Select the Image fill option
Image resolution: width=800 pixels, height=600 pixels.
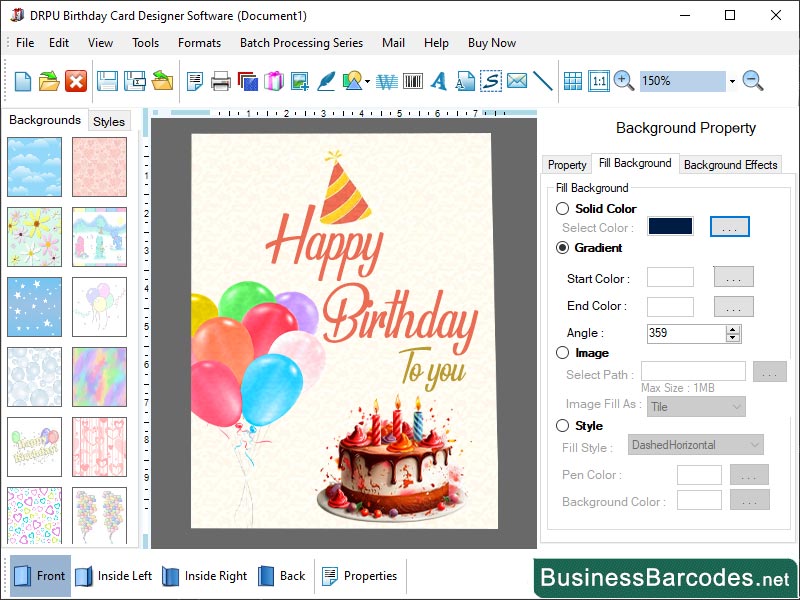561,353
